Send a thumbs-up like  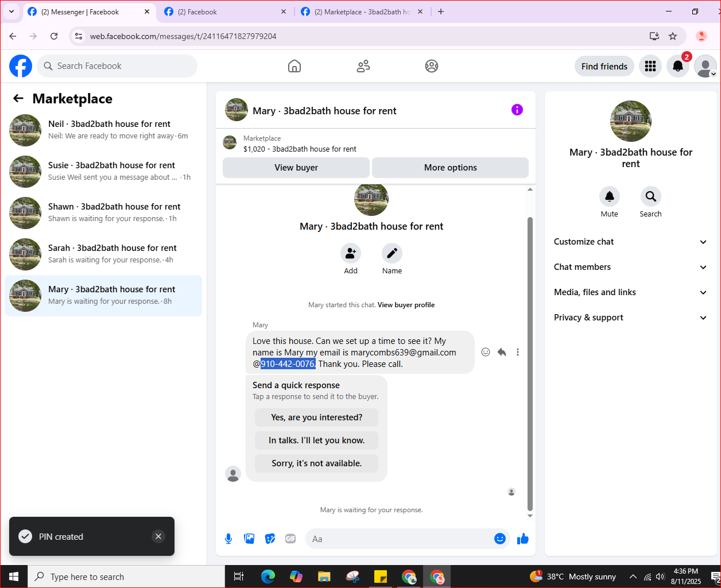pyautogui.click(x=523, y=539)
